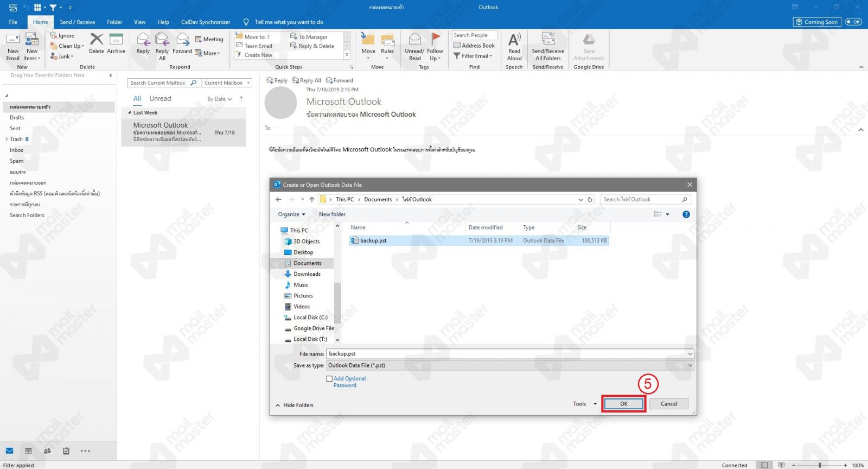Toggle sort direction arrow in message list
The width and height of the screenshot is (868, 469).
click(x=241, y=99)
